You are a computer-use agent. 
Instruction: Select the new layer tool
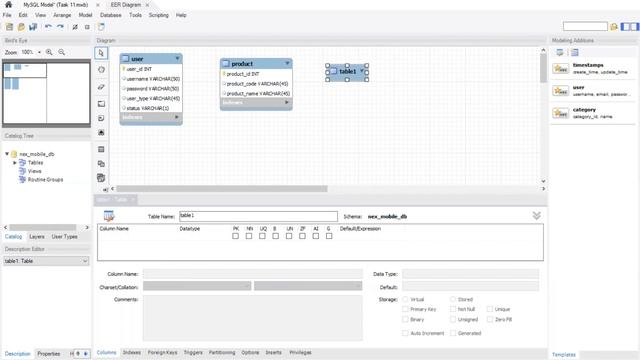coord(102,104)
